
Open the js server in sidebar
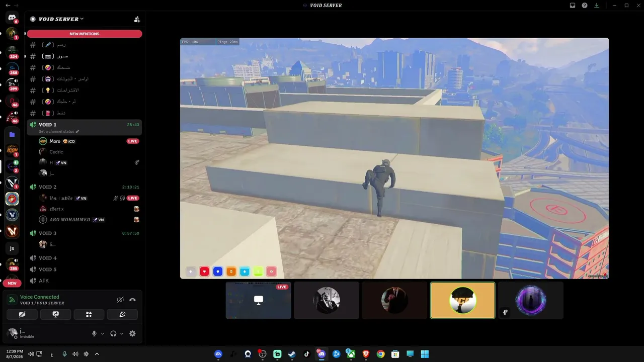point(12,248)
